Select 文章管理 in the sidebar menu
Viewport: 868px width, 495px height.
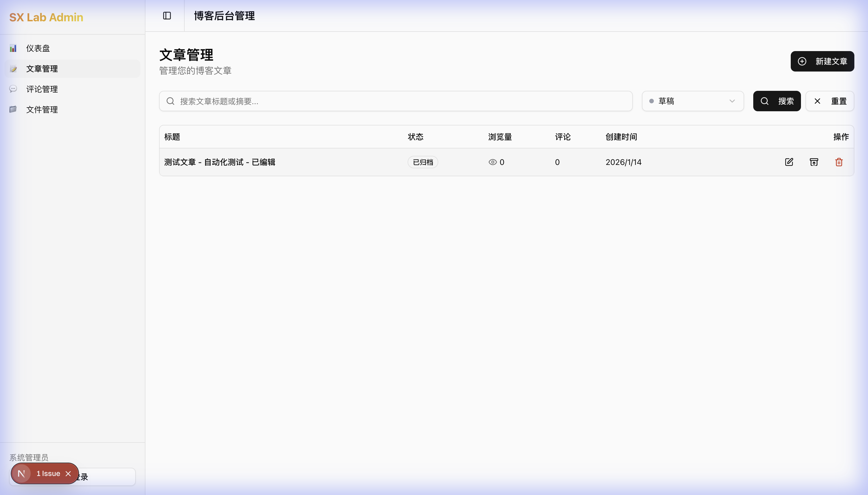point(42,68)
